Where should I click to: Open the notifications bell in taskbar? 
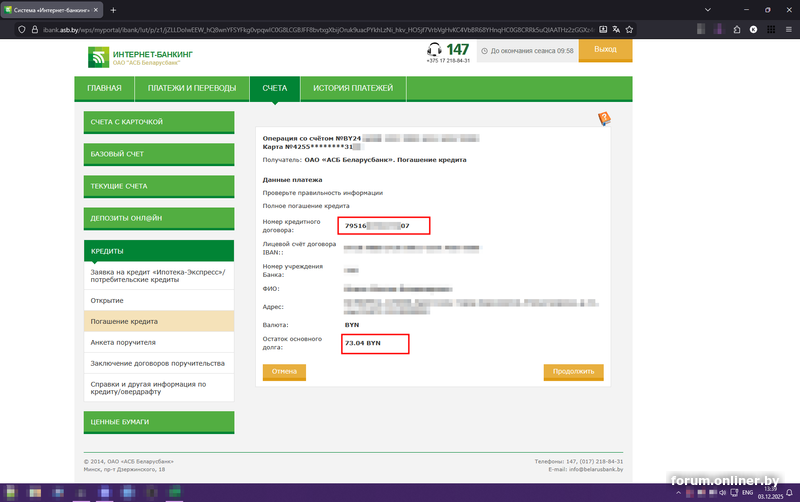point(789,493)
